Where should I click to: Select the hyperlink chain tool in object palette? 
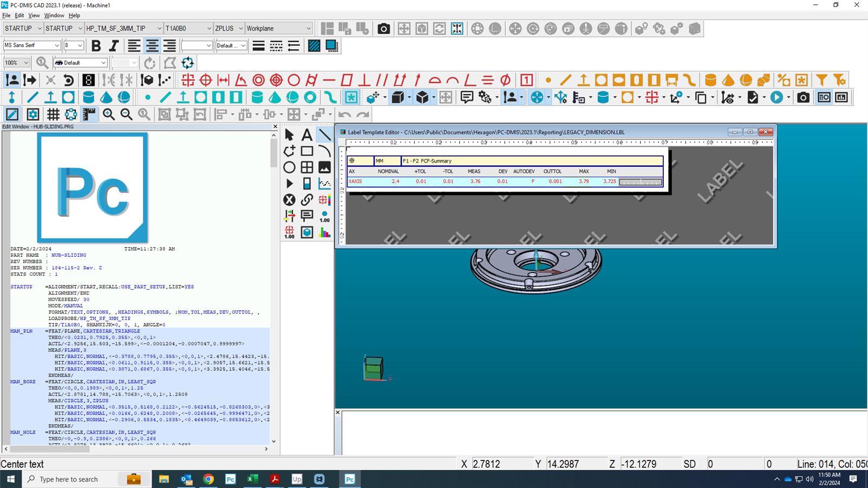click(307, 200)
